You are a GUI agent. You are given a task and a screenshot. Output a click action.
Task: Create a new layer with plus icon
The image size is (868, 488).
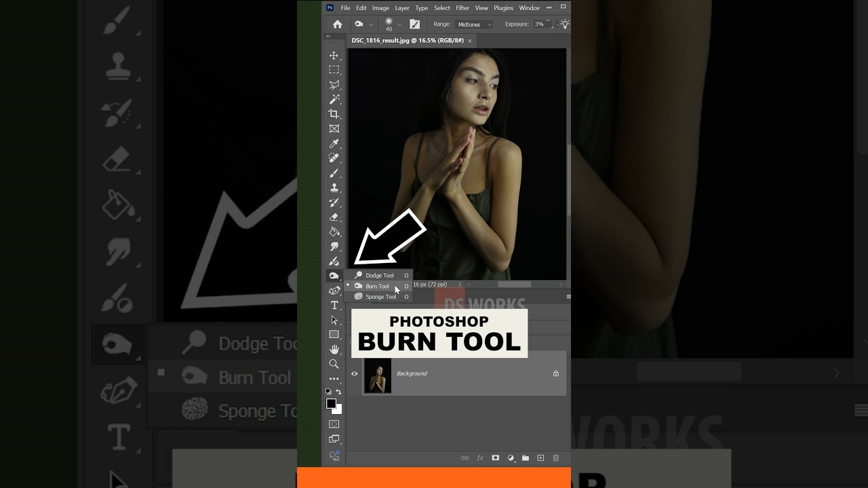[540, 458]
